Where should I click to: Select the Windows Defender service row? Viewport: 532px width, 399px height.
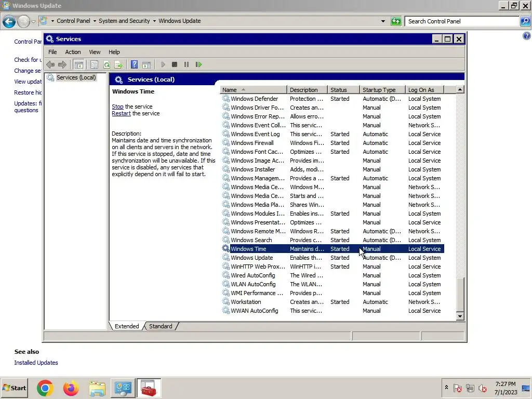coord(332,99)
